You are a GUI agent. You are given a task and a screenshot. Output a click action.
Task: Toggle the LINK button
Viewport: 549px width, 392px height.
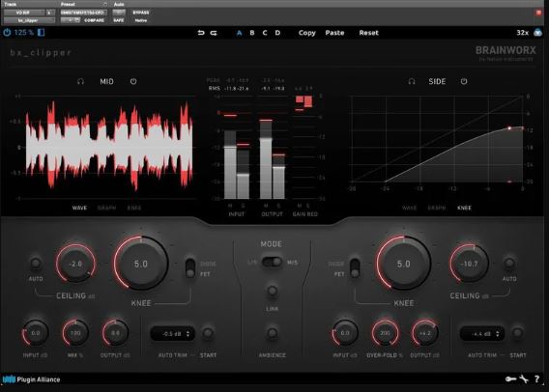(272, 291)
